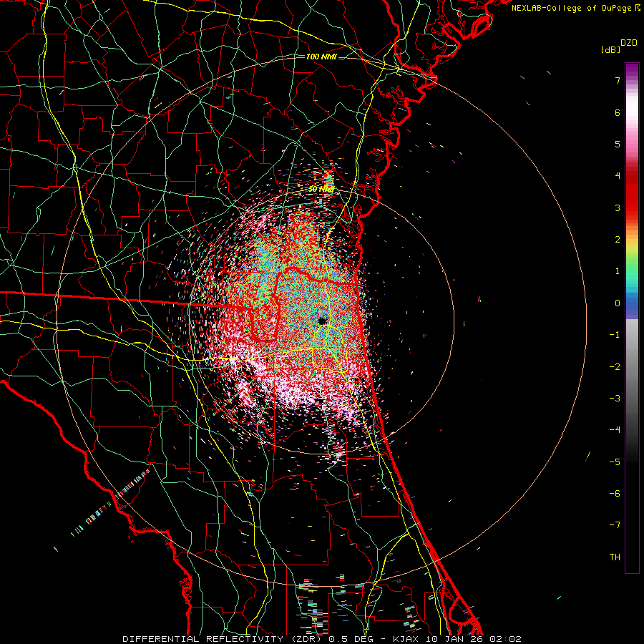Click the gray -2 dB section of the color bar
644x644 pixels.
pos(632,367)
